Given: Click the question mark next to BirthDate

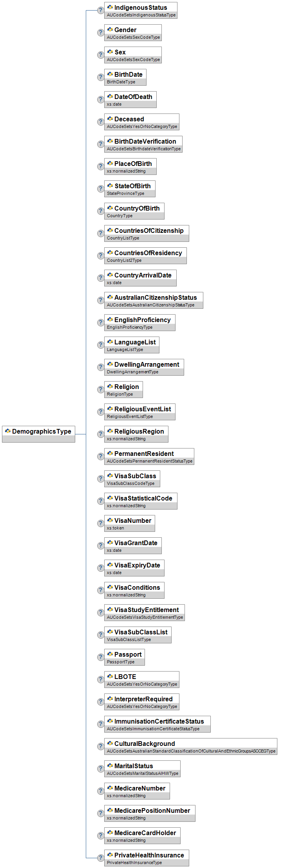Looking at the screenshot, I should pyautogui.click(x=101, y=77).
